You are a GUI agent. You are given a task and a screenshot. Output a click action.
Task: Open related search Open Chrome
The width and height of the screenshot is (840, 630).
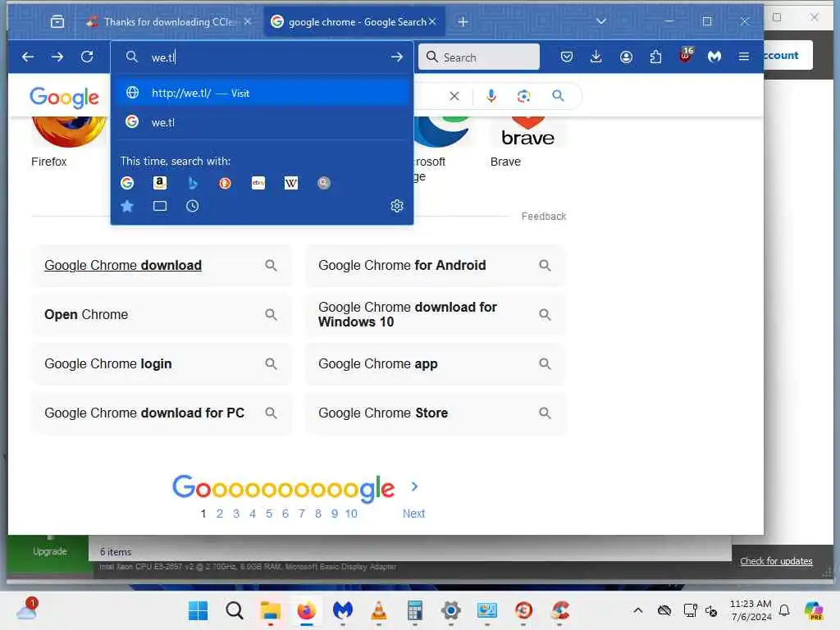click(162, 314)
